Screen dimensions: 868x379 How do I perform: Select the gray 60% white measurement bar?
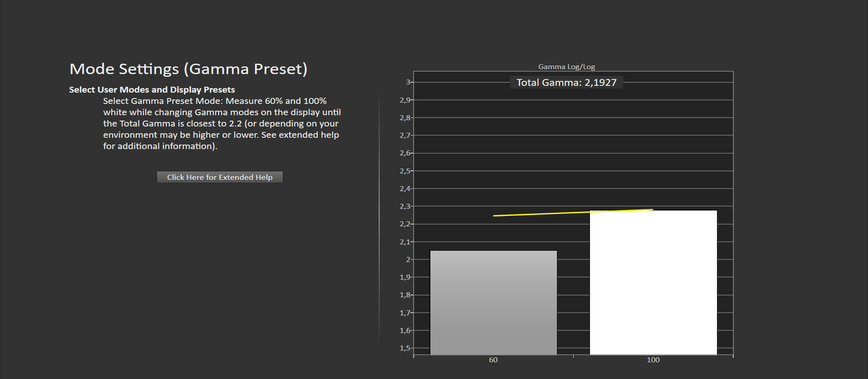pos(493,302)
